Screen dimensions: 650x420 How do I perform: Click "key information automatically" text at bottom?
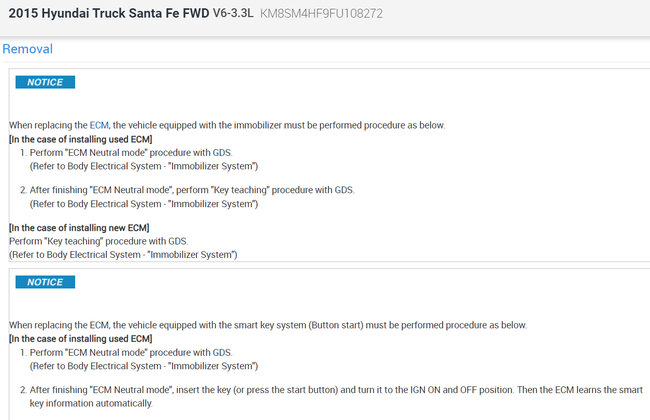92,403
